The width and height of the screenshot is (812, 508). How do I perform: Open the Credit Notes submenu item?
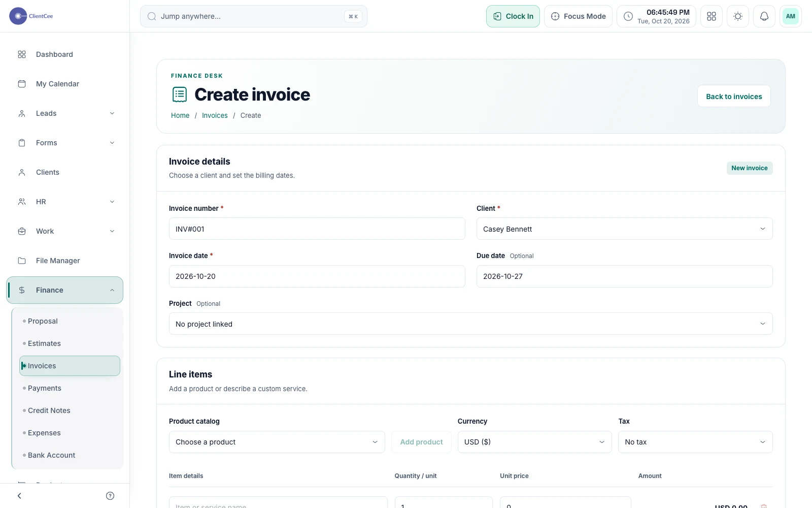click(70, 410)
